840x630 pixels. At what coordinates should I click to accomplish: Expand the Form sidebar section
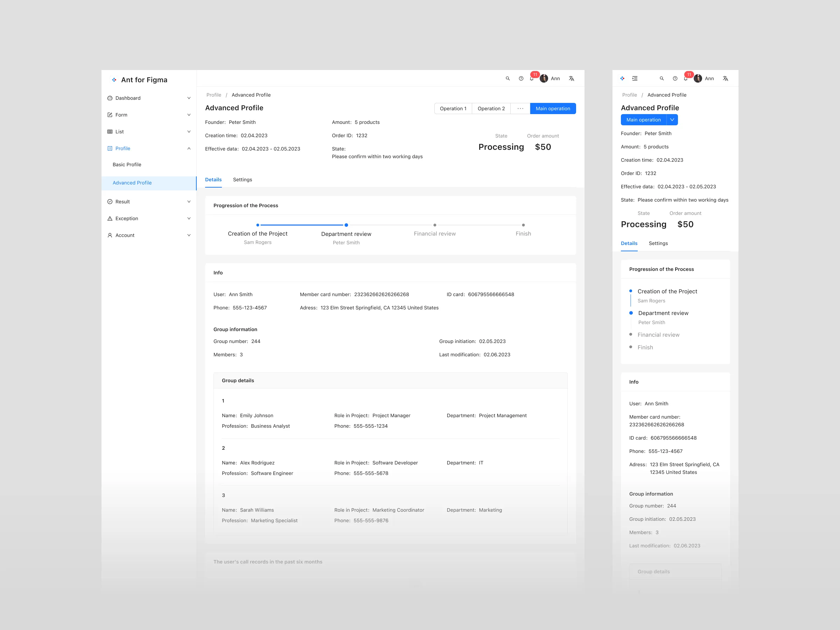[x=189, y=115]
